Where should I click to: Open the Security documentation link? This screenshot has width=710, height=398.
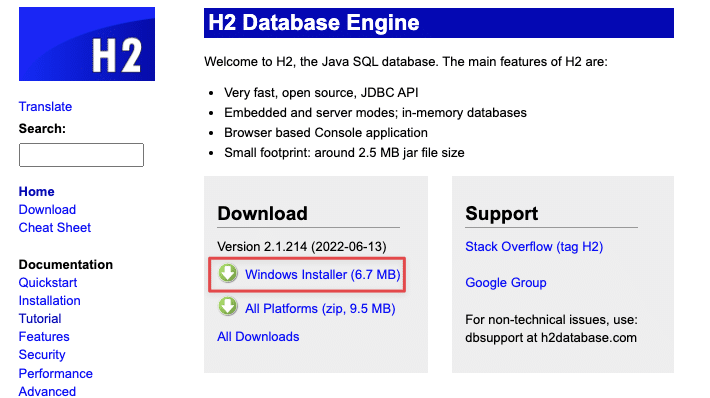[x=42, y=355]
